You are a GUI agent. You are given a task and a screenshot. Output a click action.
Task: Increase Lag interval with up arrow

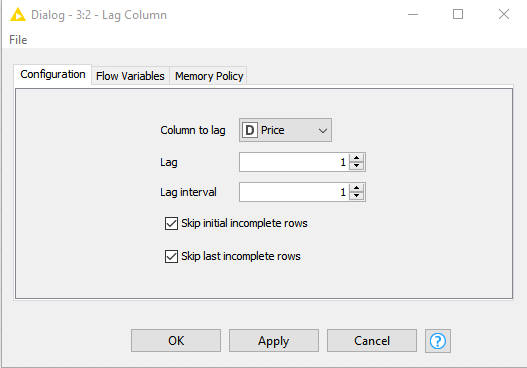click(357, 188)
